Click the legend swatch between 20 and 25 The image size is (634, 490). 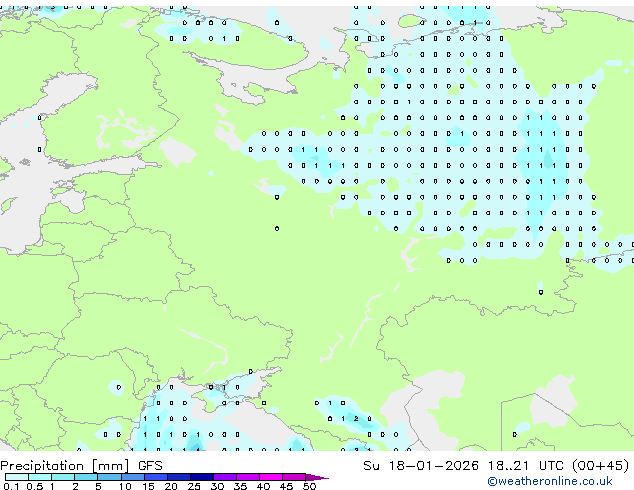tap(179, 477)
